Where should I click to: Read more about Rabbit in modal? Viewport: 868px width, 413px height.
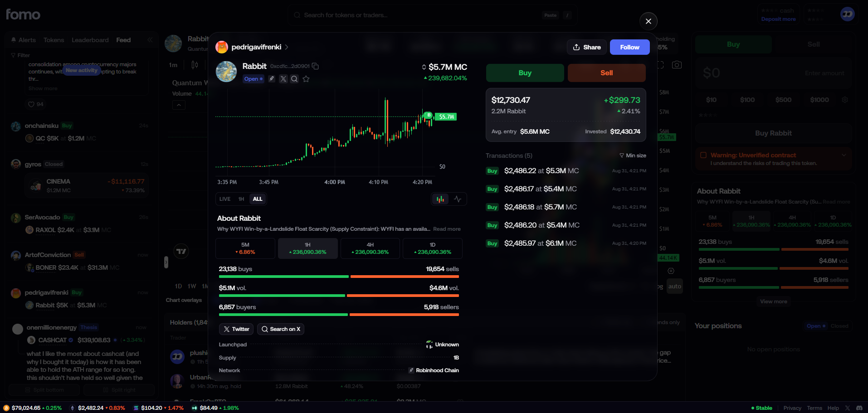tap(447, 229)
